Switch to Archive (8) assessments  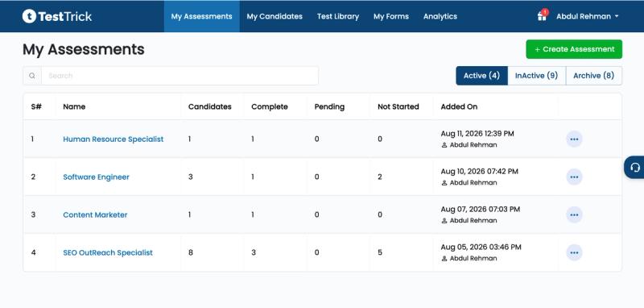tap(594, 76)
